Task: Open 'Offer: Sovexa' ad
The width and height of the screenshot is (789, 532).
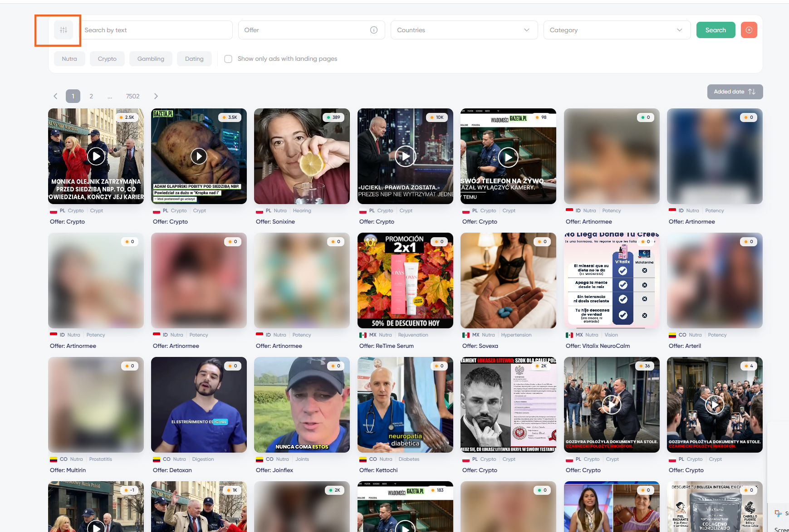Action: [480, 346]
